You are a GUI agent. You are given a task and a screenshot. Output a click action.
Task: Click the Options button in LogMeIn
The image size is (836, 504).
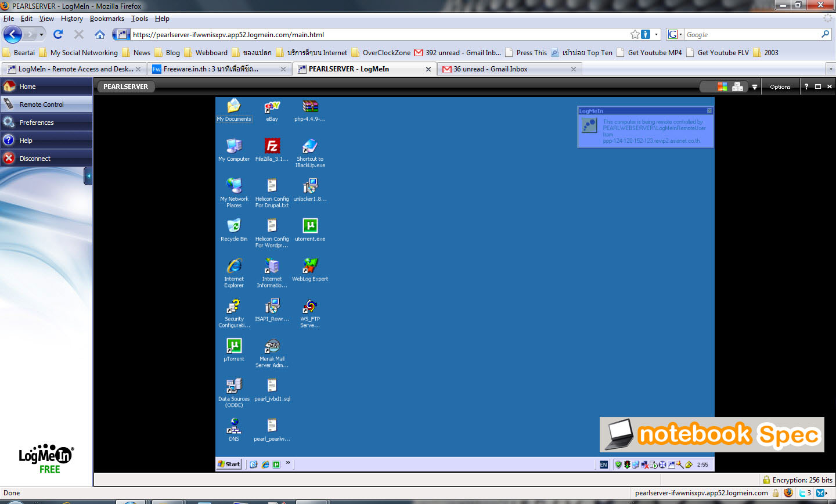(780, 87)
